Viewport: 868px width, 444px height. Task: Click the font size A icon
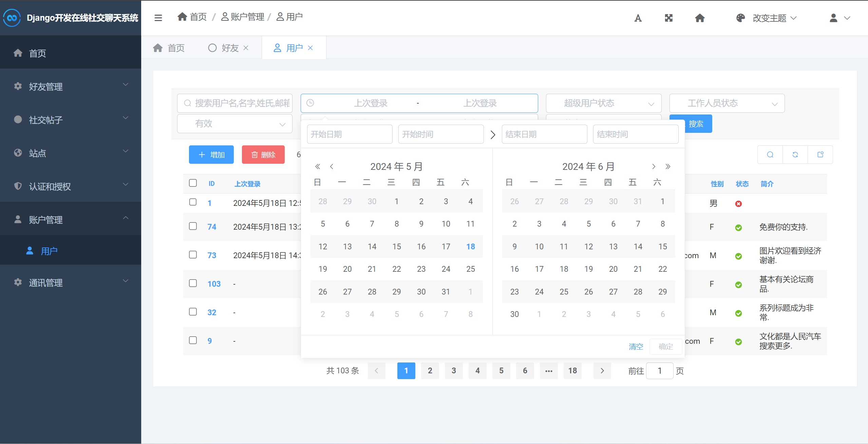point(638,18)
